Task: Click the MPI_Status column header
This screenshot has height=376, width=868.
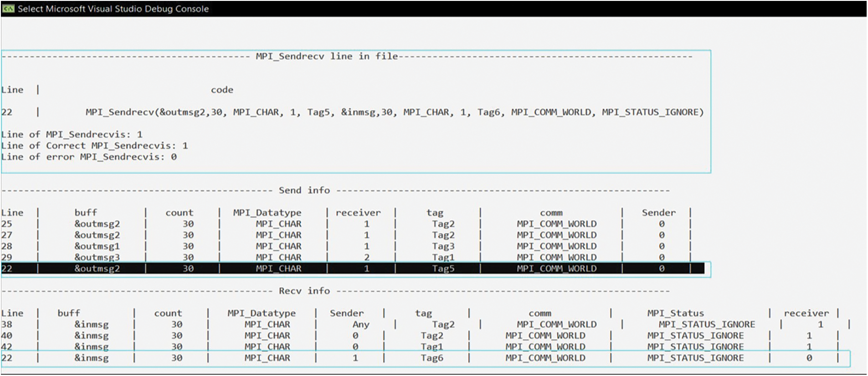Action: (x=675, y=313)
